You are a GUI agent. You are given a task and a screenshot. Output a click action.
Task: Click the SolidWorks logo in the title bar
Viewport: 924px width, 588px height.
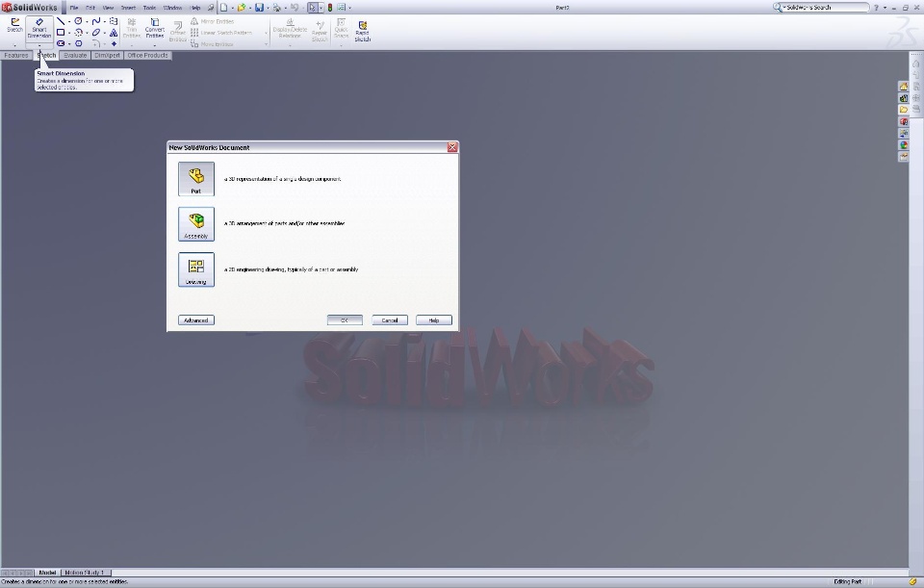tap(30, 8)
